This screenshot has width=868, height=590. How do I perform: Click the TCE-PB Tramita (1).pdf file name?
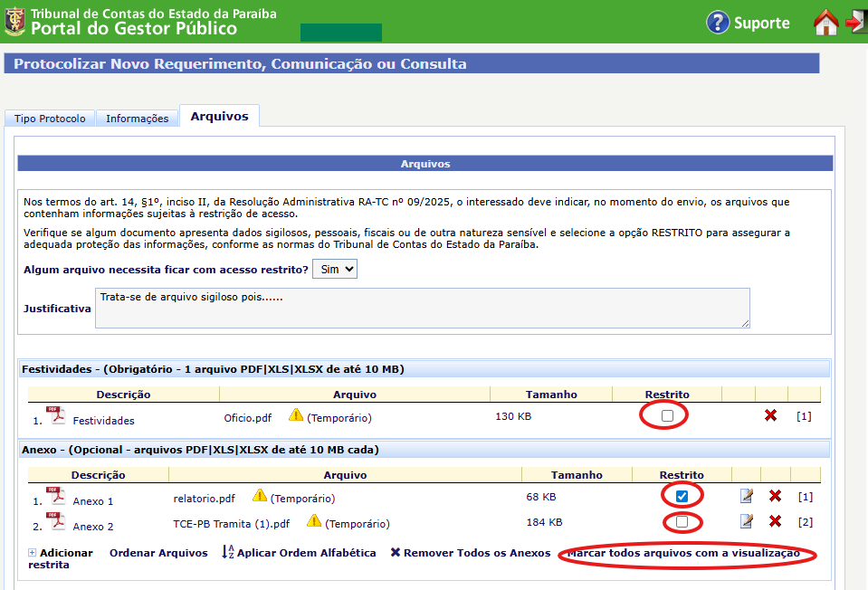pos(232,524)
